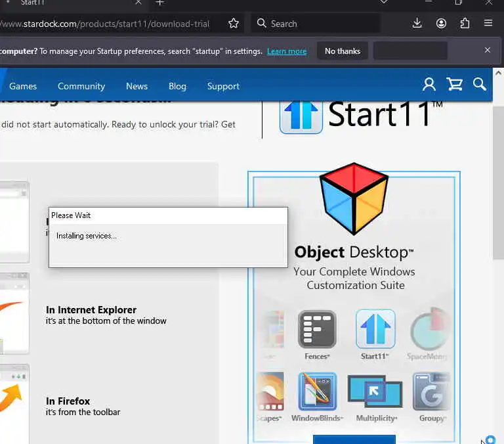Click the No thanks button
The width and height of the screenshot is (504, 444).
(x=343, y=51)
